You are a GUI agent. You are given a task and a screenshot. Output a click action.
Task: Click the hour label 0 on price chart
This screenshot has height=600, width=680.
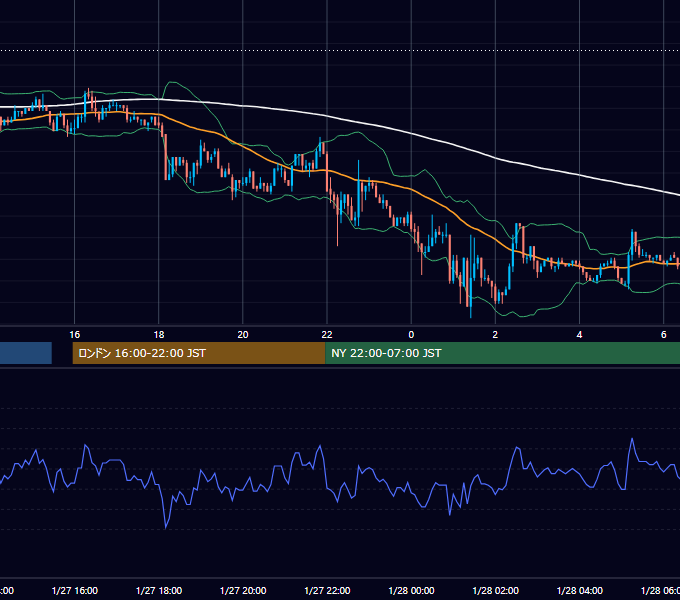pyautogui.click(x=411, y=334)
